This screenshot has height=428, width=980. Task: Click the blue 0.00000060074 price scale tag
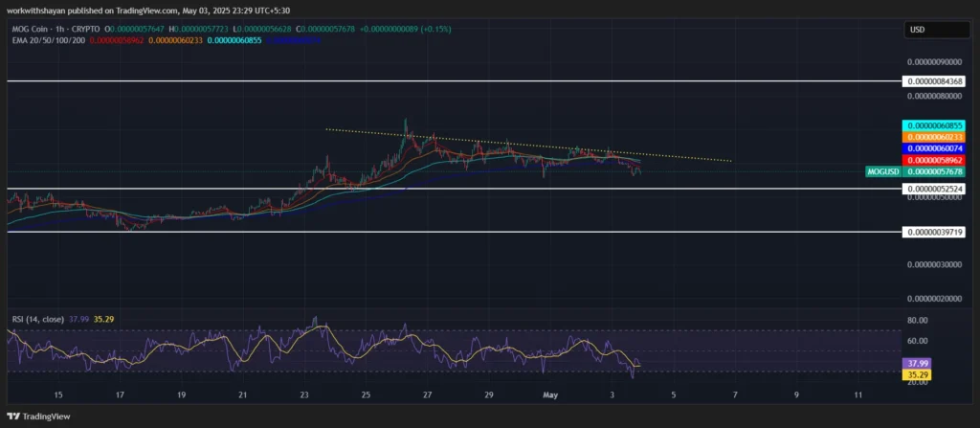(x=936, y=148)
